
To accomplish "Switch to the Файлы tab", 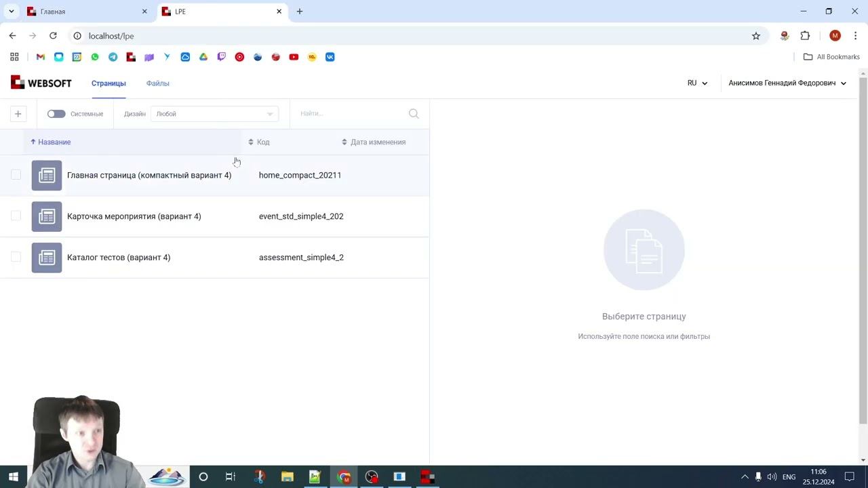I will tap(157, 83).
